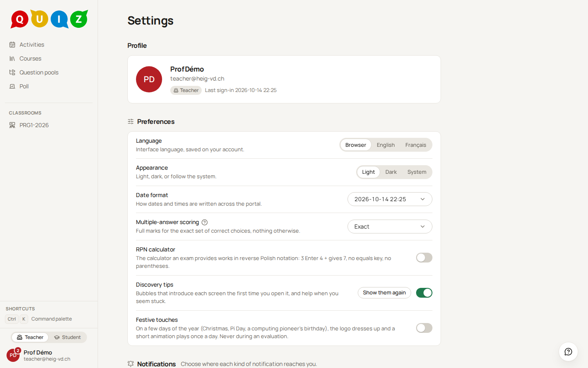Click the CLASSROOMS section label
The width and height of the screenshot is (588, 368).
pyautogui.click(x=25, y=113)
